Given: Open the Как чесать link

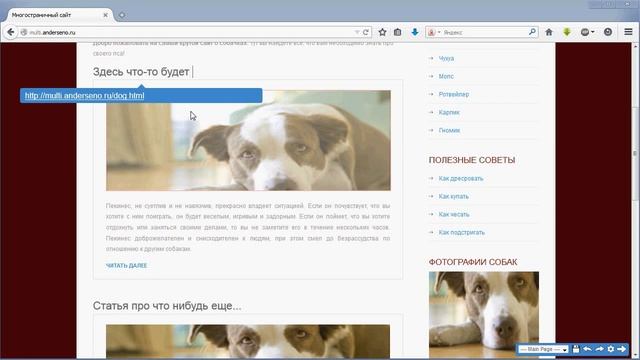Looking at the screenshot, I should point(454,214).
